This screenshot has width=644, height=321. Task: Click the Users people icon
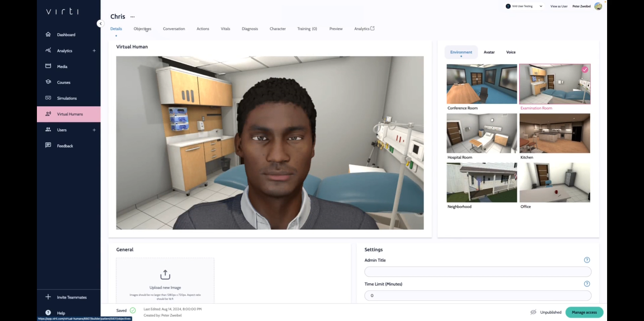click(48, 130)
